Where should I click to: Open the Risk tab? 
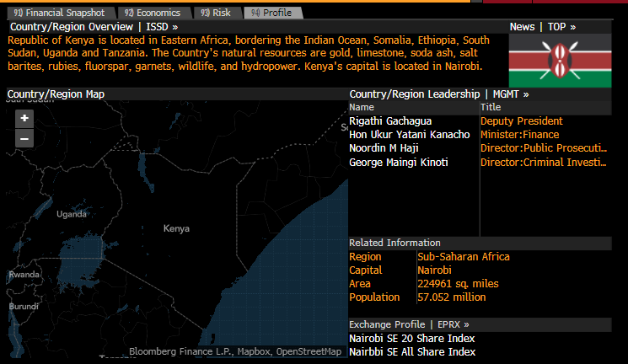[216, 13]
